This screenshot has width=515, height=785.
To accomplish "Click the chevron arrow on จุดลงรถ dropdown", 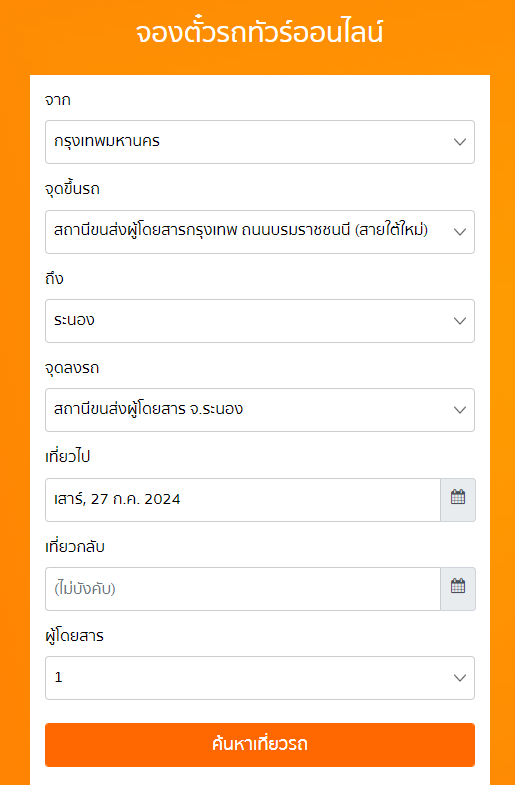I will (460, 410).
